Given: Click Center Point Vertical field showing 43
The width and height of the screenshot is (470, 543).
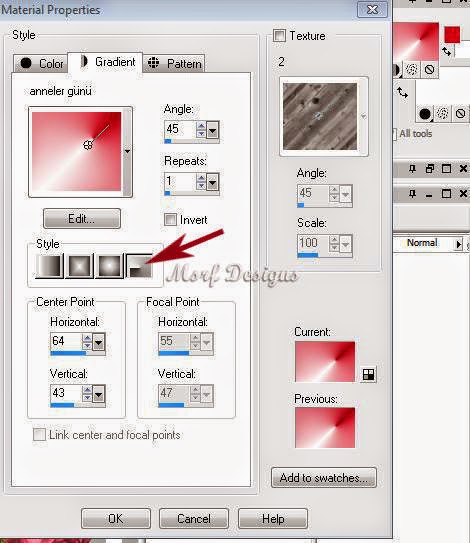Looking at the screenshot, I should point(66,393).
